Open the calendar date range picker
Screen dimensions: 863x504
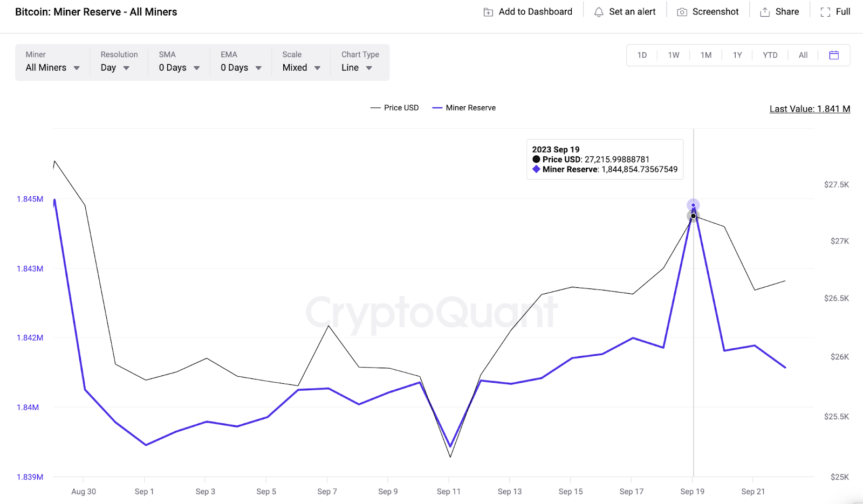coord(834,55)
